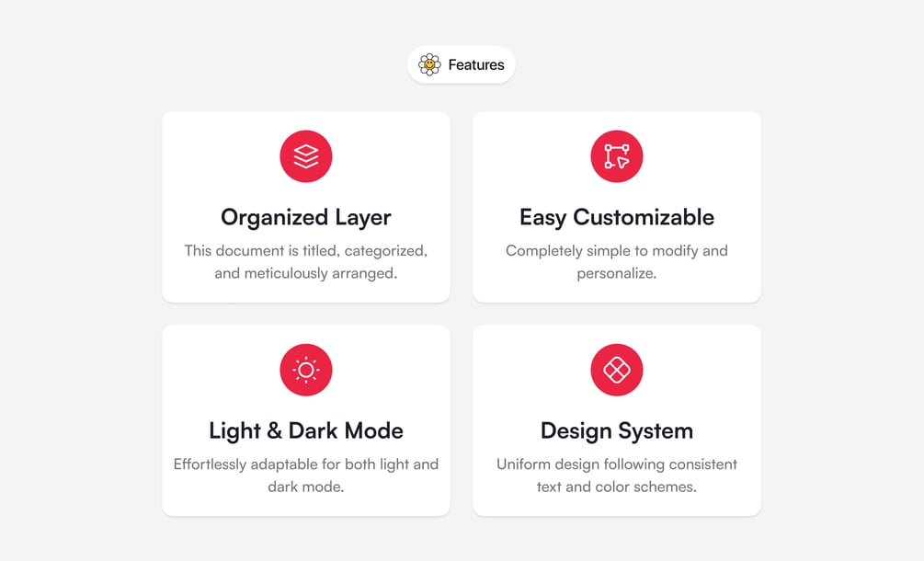Click text 'Completely simple to modify and'
The image size is (924, 561).
pos(617,250)
